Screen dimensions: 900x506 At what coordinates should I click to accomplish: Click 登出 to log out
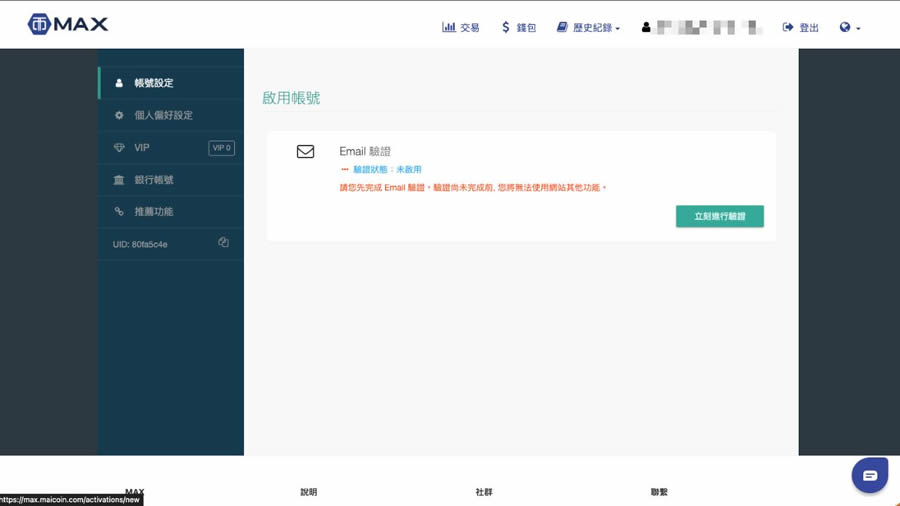pyautogui.click(x=801, y=28)
